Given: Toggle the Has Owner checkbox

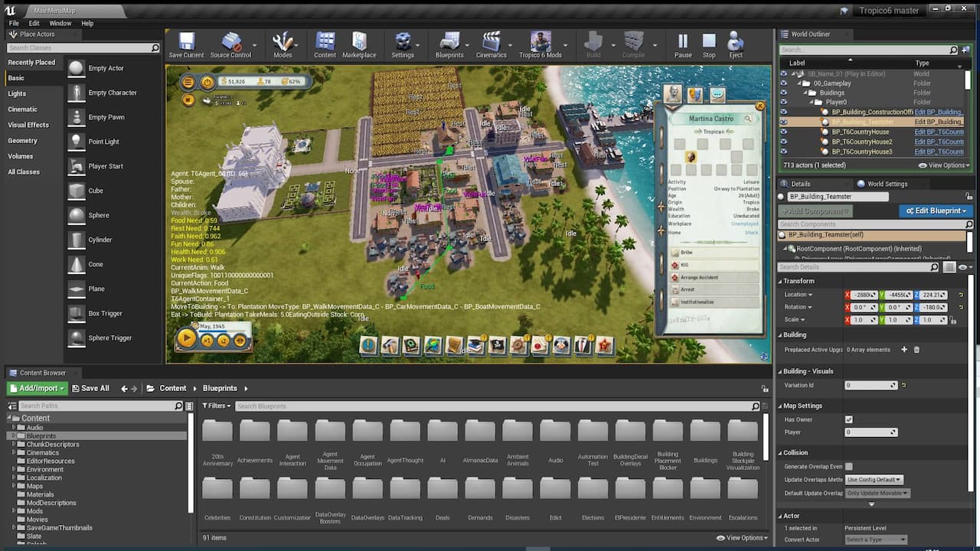Looking at the screenshot, I should [848, 419].
